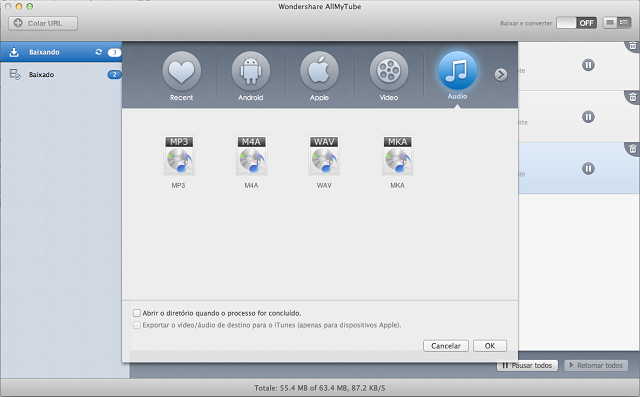Screen dimensions: 640x397
Task: Delete the first download with trash icon
Action: click(633, 45)
